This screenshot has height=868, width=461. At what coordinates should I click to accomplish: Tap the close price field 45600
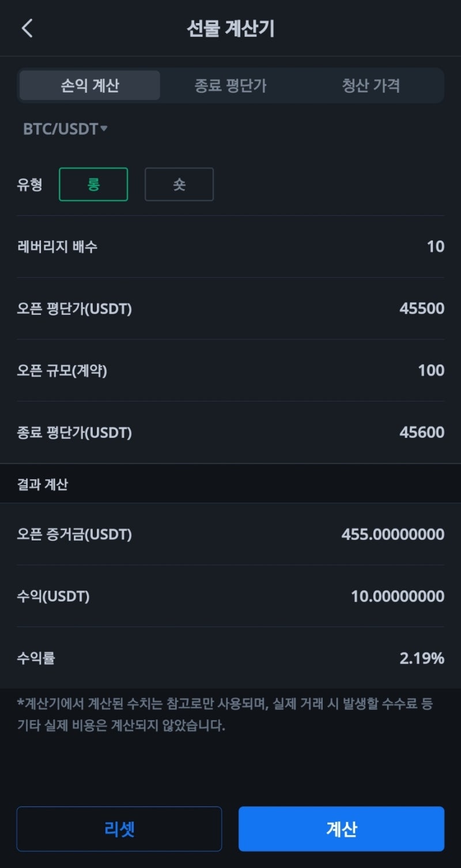click(x=421, y=432)
